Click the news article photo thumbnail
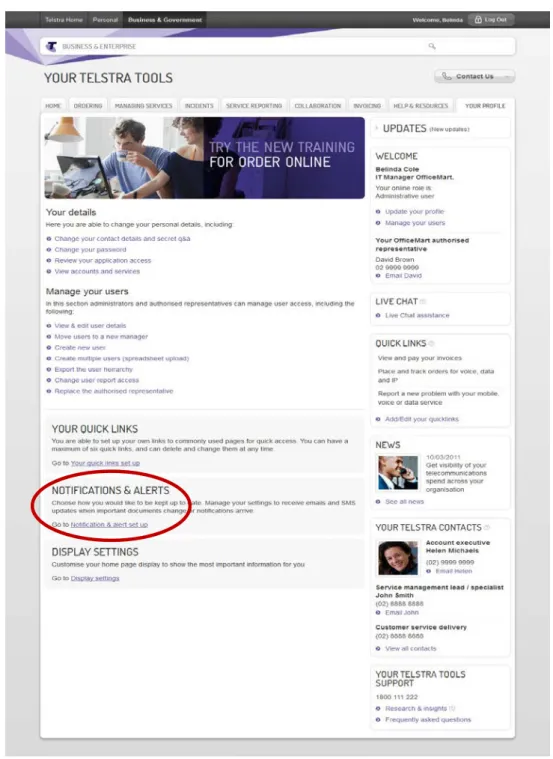The width and height of the screenshot is (553, 759). coord(398,473)
